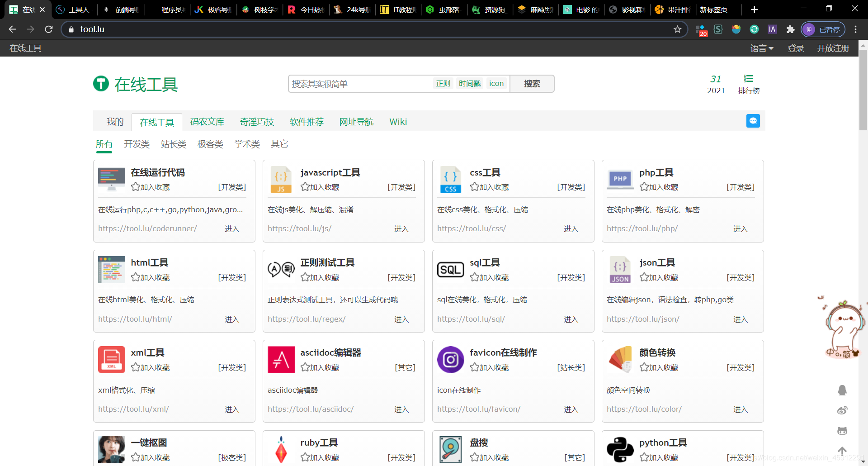Screen dimensions: 868x466
Task: Click the icon search suggestion tag
Action: [496, 84]
